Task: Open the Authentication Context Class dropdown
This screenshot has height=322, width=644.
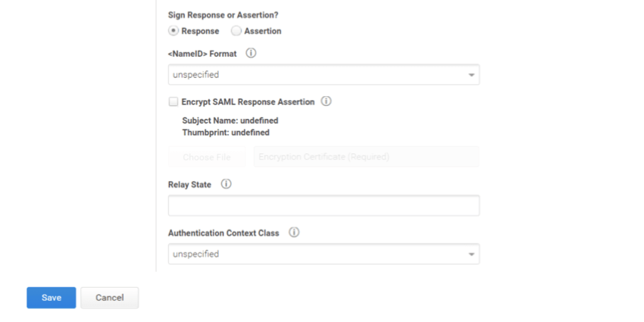Action: (324, 254)
